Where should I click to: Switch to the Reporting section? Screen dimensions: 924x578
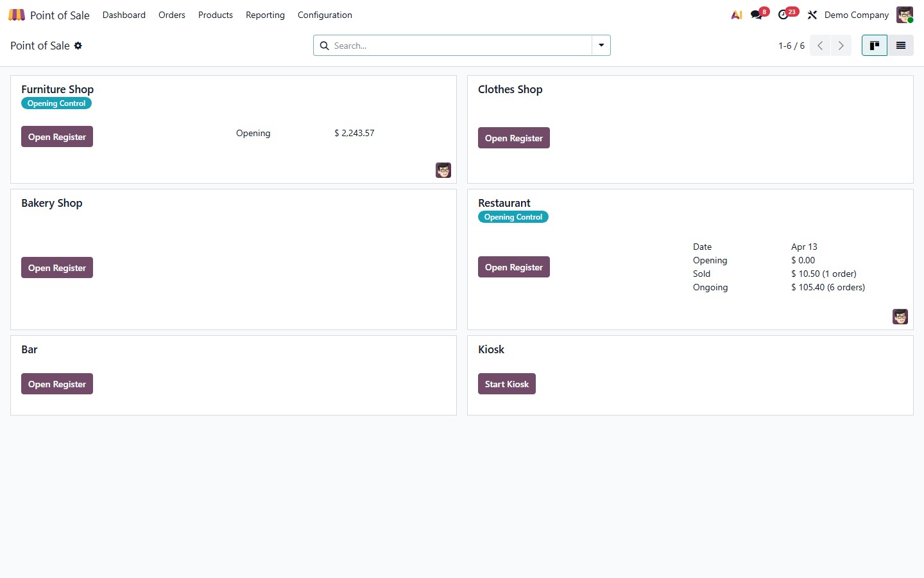point(265,15)
